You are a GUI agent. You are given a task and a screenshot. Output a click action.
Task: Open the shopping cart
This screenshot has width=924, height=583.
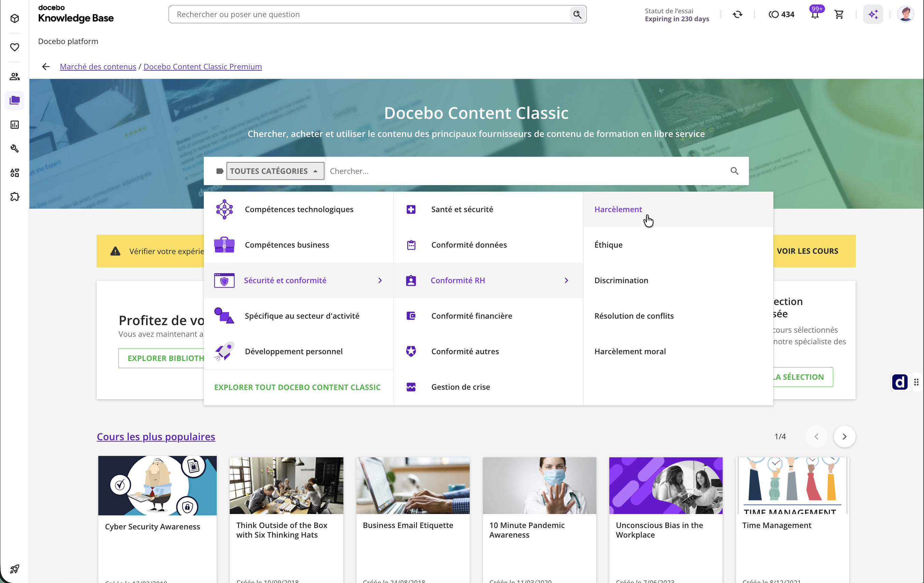point(839,15)
